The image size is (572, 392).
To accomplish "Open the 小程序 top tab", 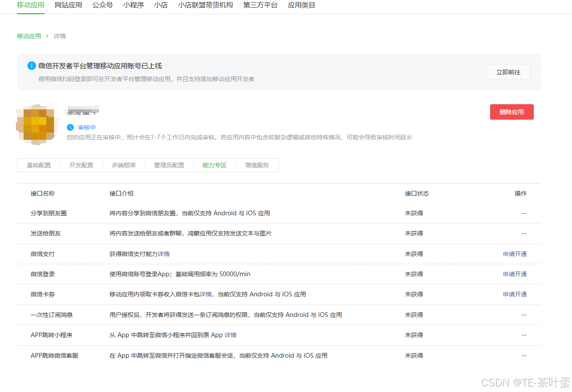I will pos(134,5).
